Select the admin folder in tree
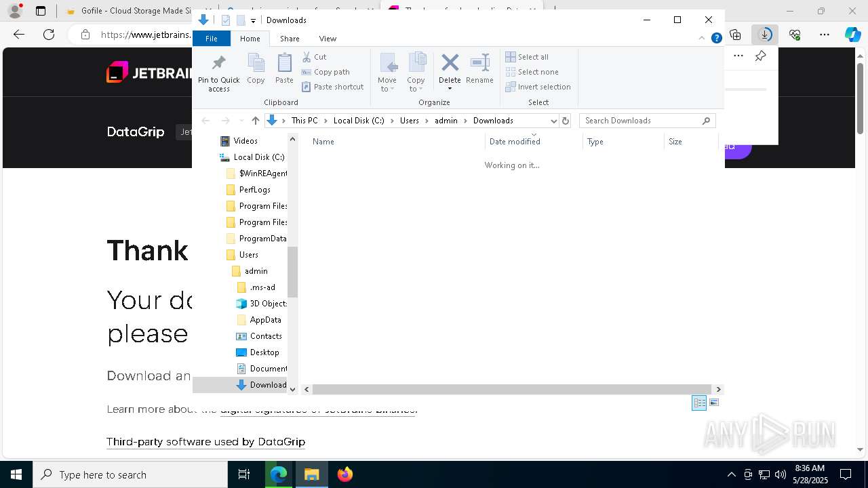868x488 pixels. coord(256,271)
